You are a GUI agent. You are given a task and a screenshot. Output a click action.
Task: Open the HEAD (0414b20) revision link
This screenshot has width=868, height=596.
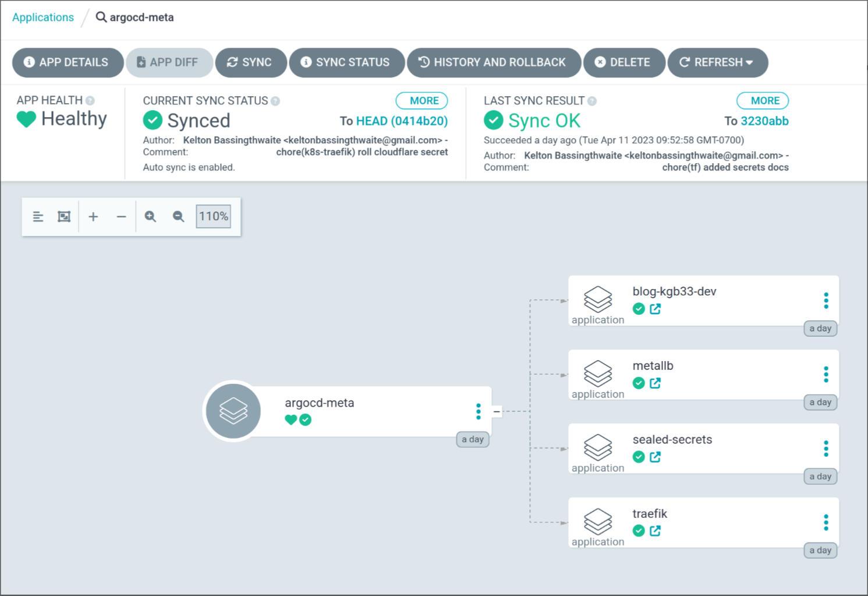pyautogui.click(x=402, y=121)
